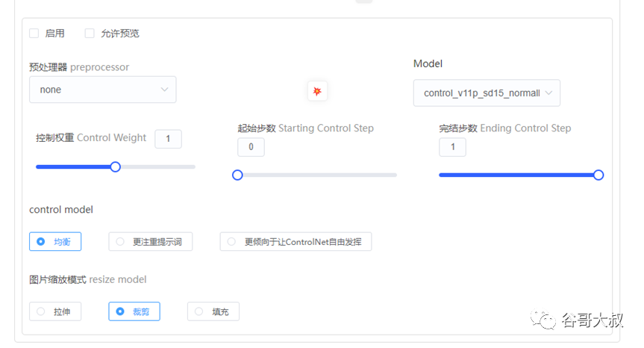Enable the 启用 checkbox
The width and height of the screenshot is (644, 348).
click(x=34, y=34)
